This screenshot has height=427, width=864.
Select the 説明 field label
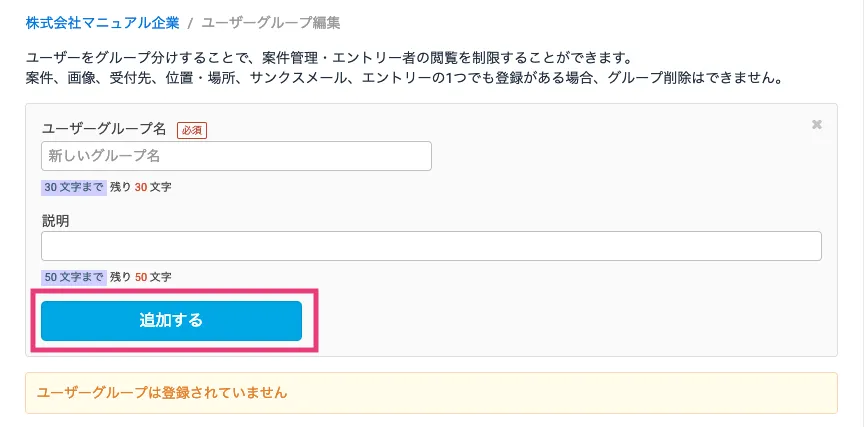(55, 220)
